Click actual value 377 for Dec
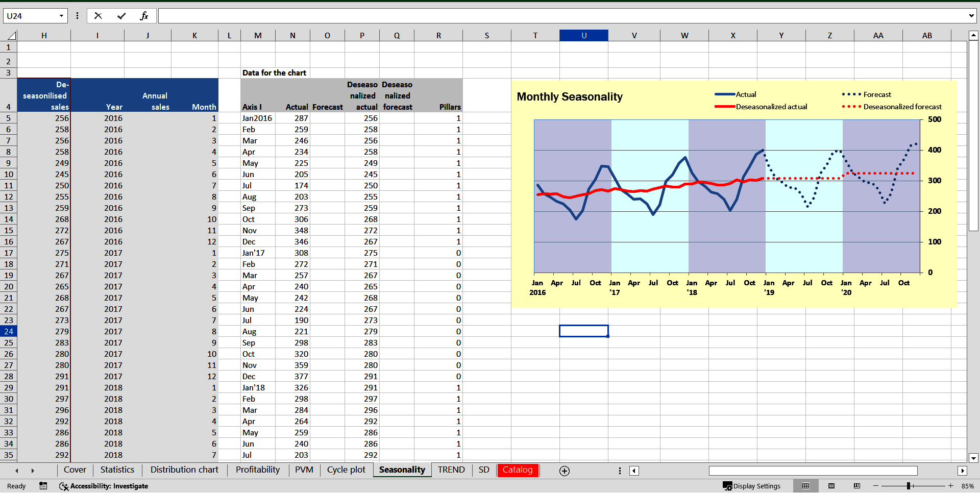 click(x=292, y=376)
